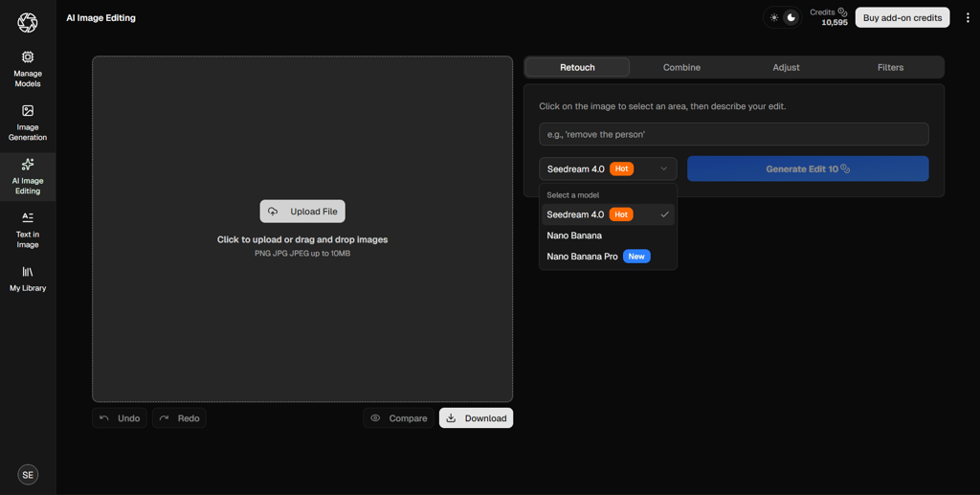
Task: Open the three-dot more options menu
Action: click(x=968, y=17)
